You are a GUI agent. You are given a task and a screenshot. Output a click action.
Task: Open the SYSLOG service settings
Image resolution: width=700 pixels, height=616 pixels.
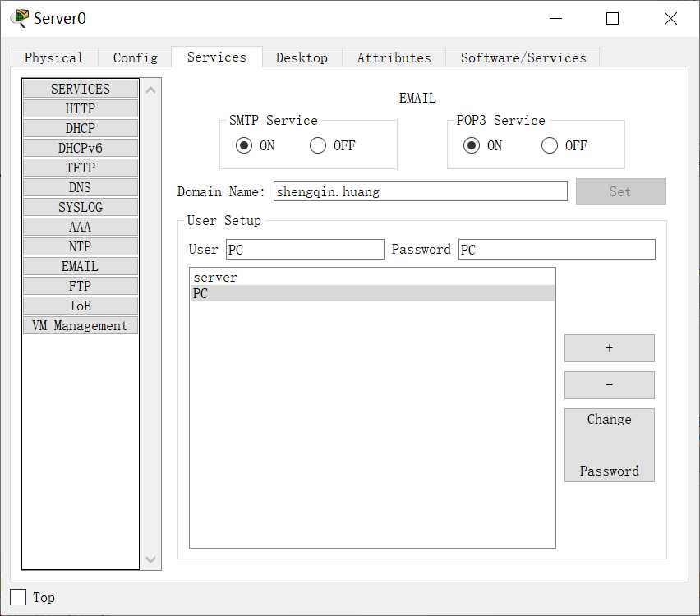(x=81, y=207)
